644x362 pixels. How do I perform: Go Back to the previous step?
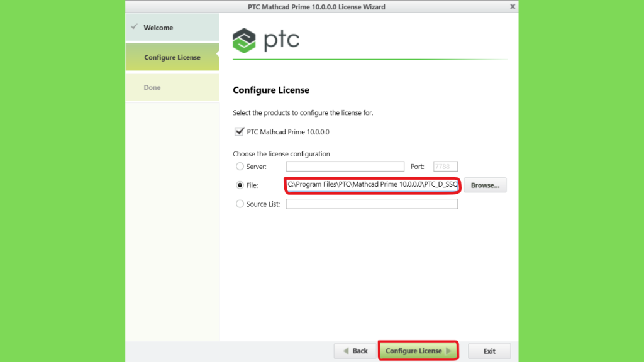pos(355,351)
